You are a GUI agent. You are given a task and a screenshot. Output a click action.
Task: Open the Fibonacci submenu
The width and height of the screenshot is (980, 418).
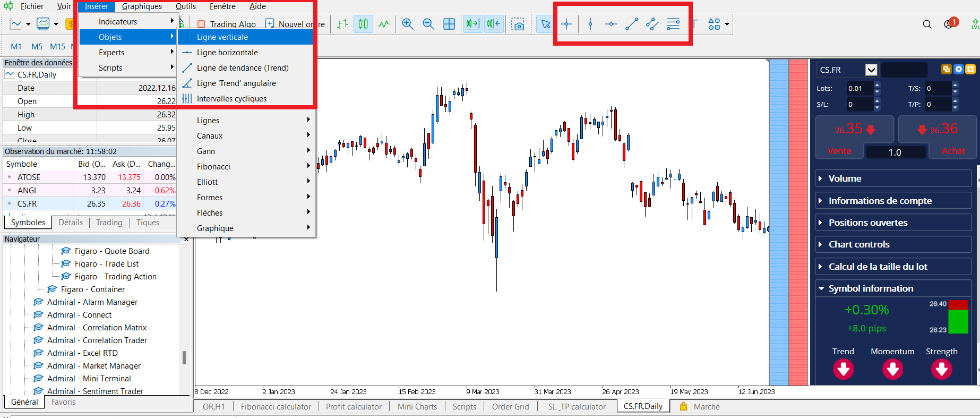pyautogui.click(x=246, y=167)
